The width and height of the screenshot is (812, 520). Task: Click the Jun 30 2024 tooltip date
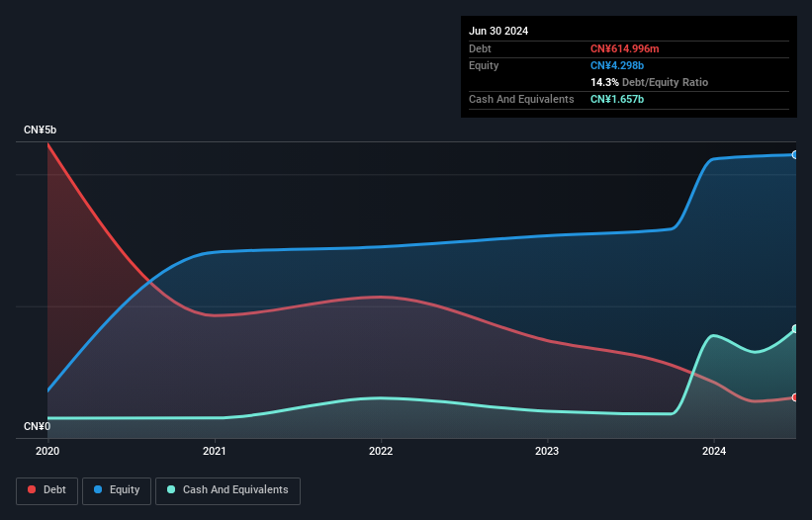(498, 31)
